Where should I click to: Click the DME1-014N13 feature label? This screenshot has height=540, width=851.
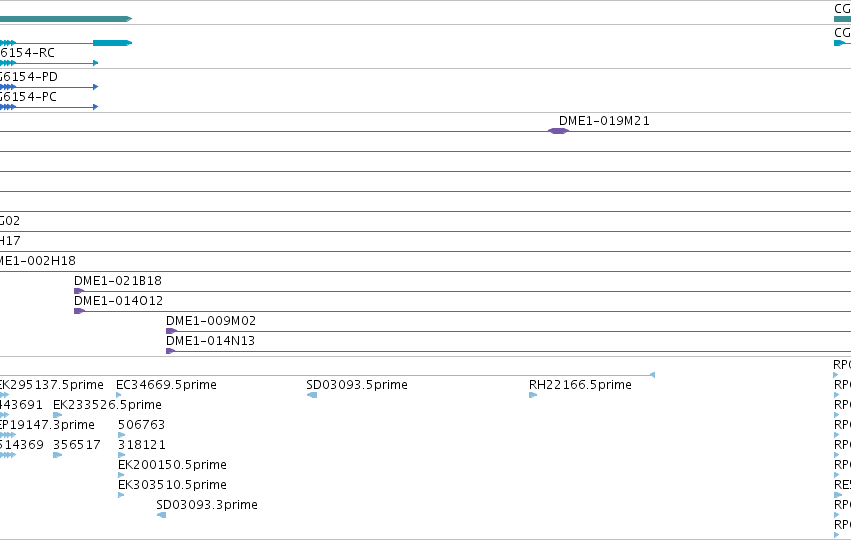coord(210,341)
